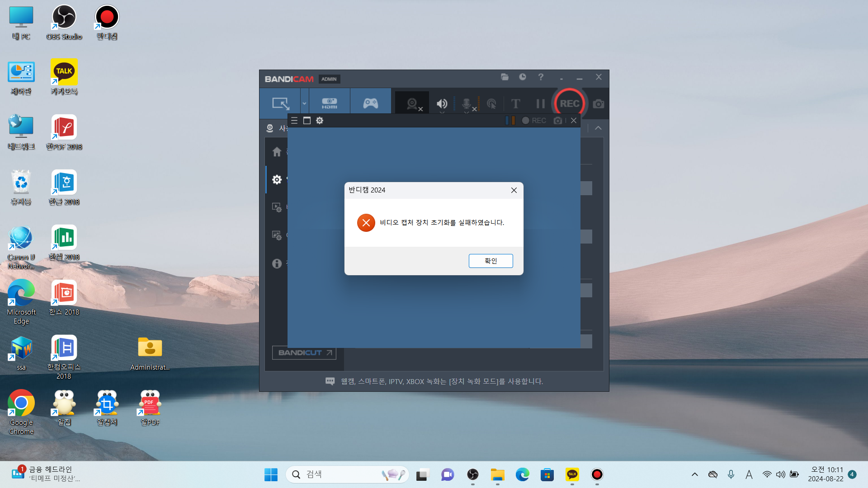The width and height of the screenshot is (868, 488).
Task: Open 알캡처 desktop shortcut
Action: [x=107, y=408]
